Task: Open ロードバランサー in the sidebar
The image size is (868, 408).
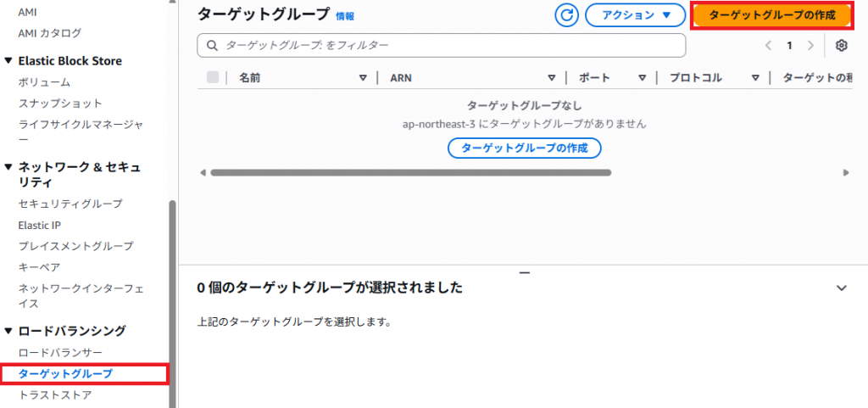Action: [60, 352]
